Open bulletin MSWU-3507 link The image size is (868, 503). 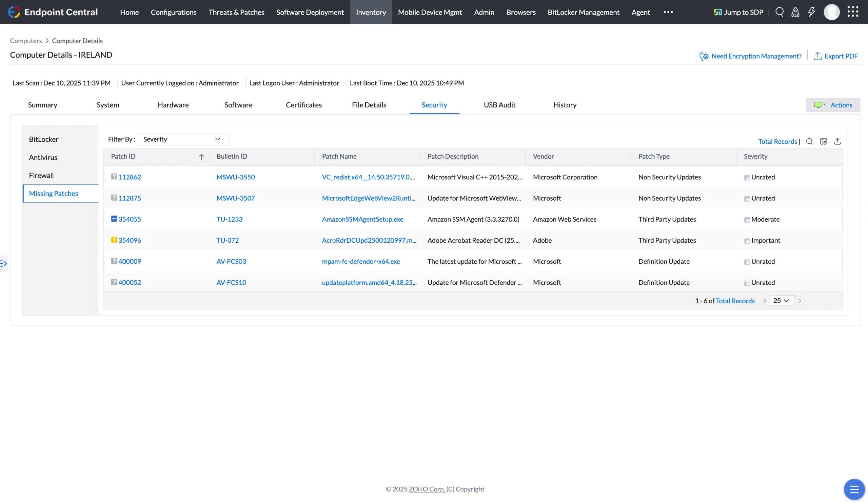click(x=236, y=198)
